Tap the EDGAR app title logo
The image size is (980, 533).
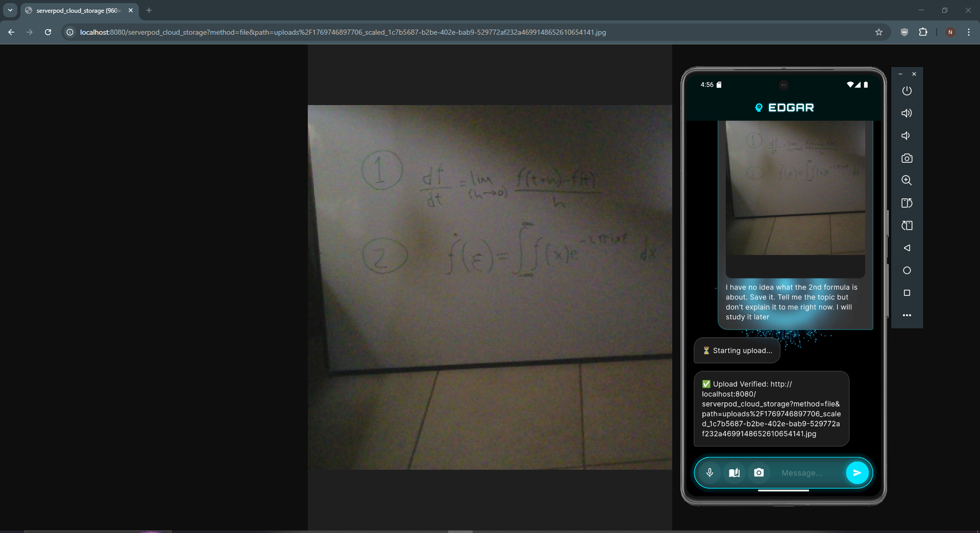click(784, 108)
